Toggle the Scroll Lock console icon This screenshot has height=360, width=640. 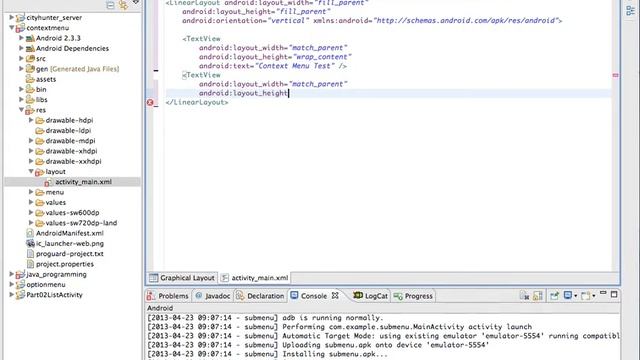538,296
